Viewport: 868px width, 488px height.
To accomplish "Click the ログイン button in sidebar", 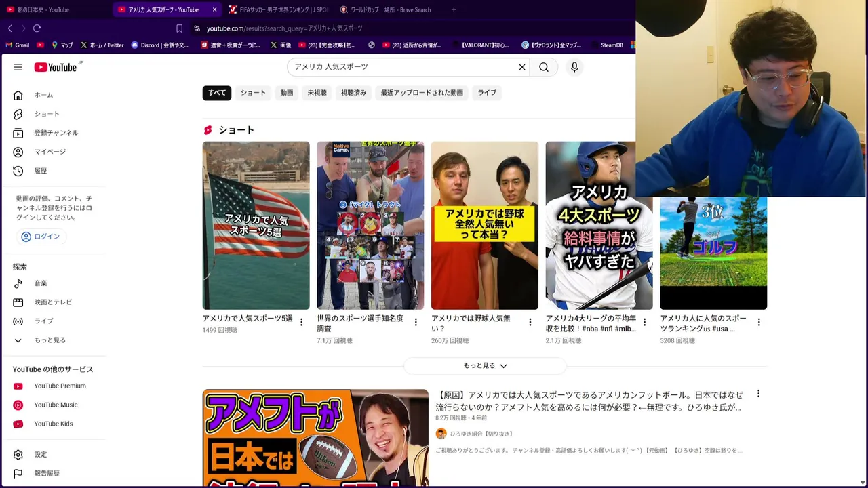I will 41,237.
